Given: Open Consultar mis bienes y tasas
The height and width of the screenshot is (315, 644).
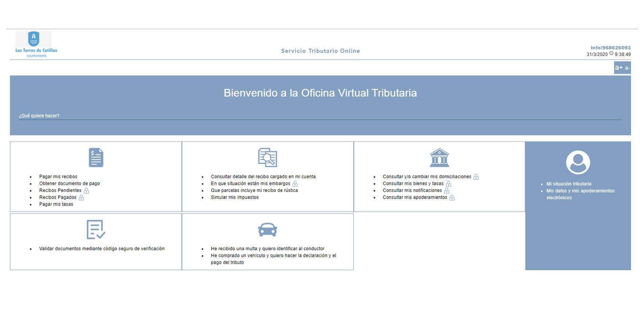Looking at the screenshot, I should (x=413, y=184).
